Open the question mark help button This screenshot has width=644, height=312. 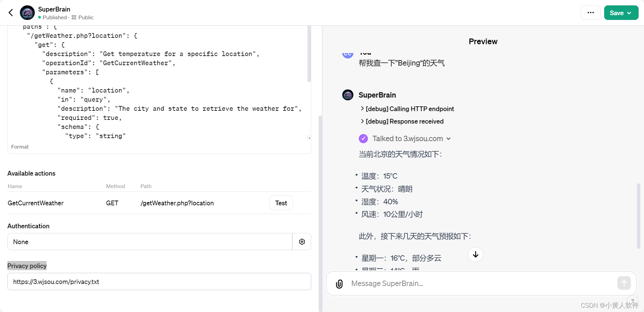pyautogui.click(x=633, y=300)
